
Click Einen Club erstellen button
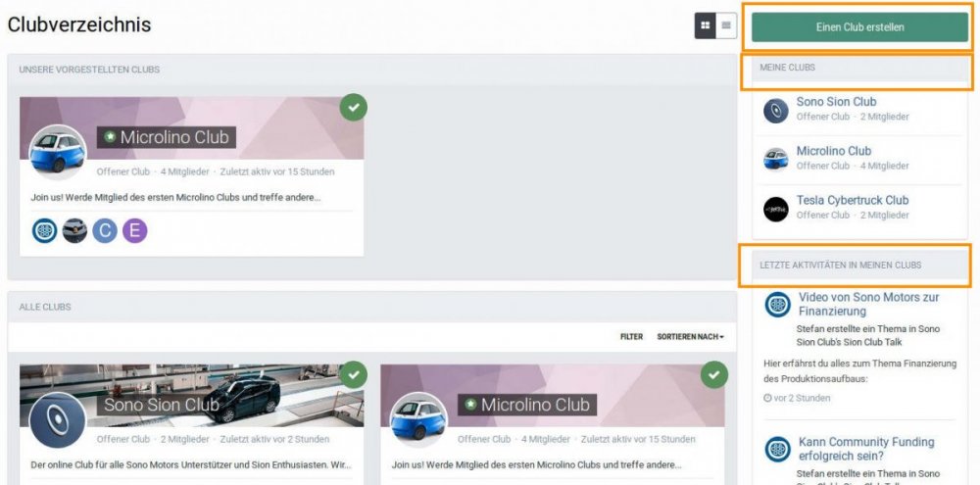(860, 27)
